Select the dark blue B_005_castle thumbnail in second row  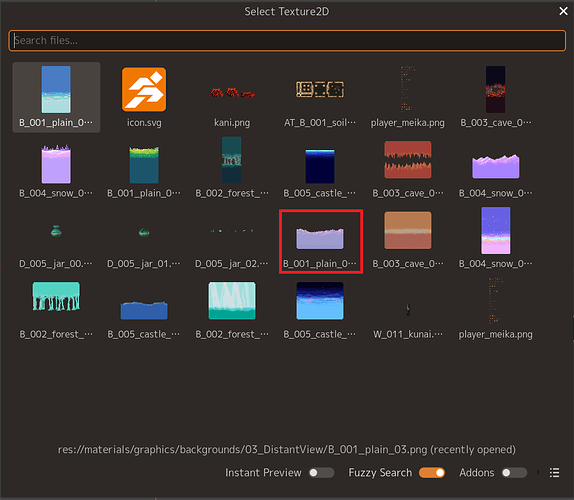pyautogui.click(x=320, y=168)
